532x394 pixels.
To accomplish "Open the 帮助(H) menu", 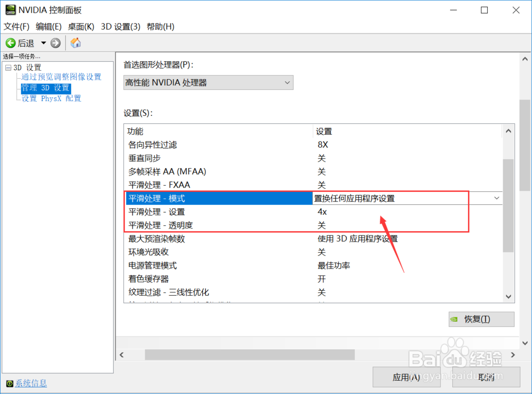I will [161, 27].
